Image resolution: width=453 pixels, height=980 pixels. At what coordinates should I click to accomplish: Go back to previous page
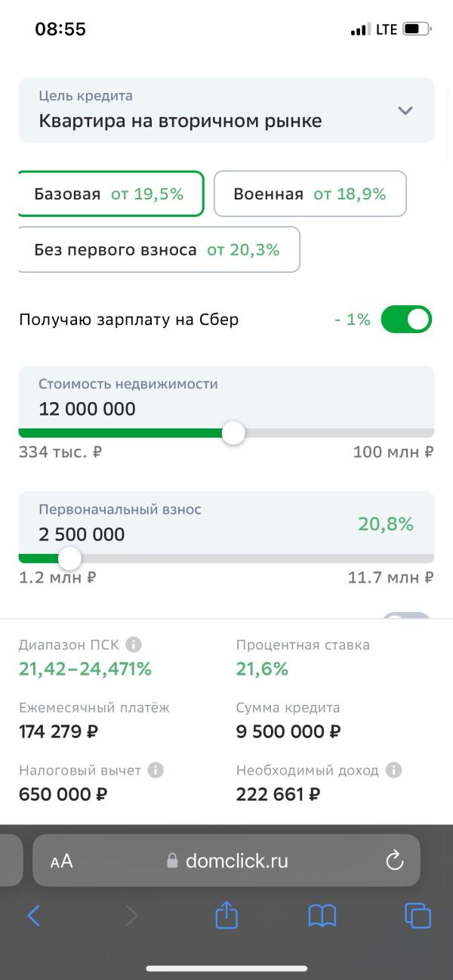(34, 916)
